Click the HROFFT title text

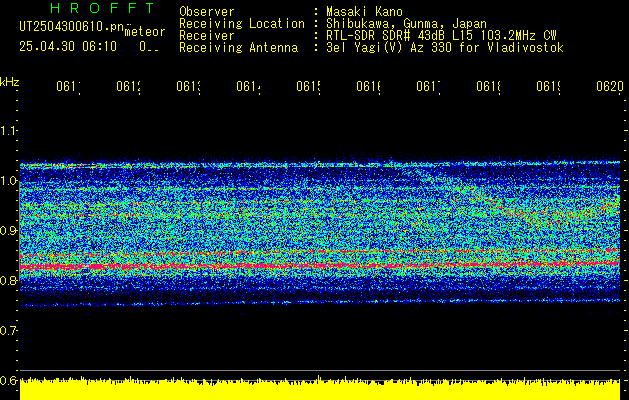102,8
